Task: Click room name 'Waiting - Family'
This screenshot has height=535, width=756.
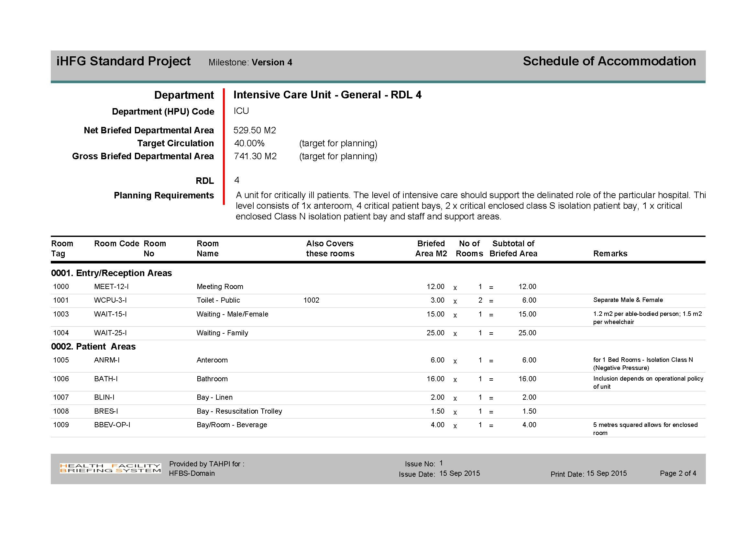Action: tap(222, 333)
